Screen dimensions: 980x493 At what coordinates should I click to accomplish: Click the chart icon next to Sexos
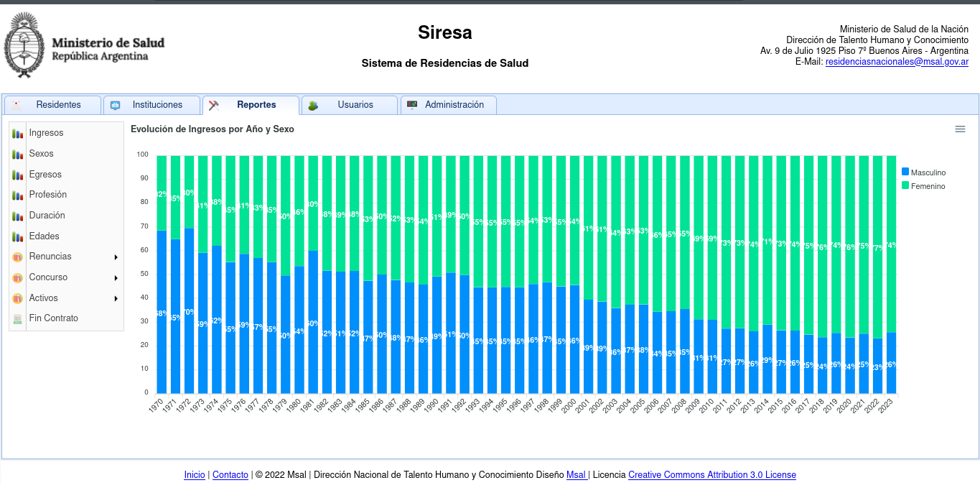pyautogui.click(x=18, y=154)
